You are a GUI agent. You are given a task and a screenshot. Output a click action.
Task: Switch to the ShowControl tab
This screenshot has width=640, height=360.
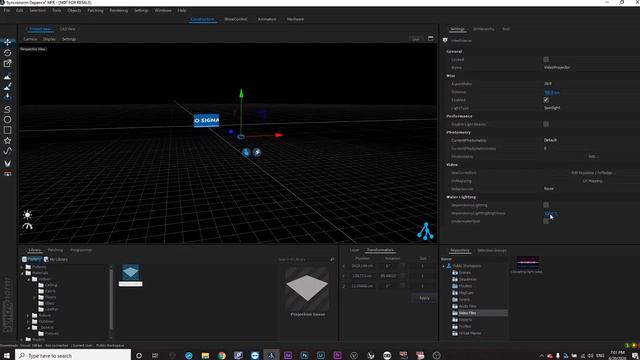(236, 19)
